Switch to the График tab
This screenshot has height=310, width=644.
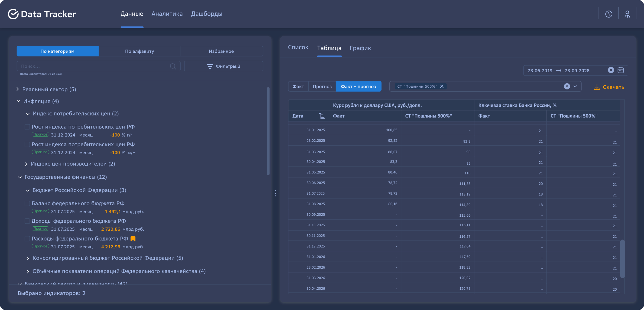[360, 48]
